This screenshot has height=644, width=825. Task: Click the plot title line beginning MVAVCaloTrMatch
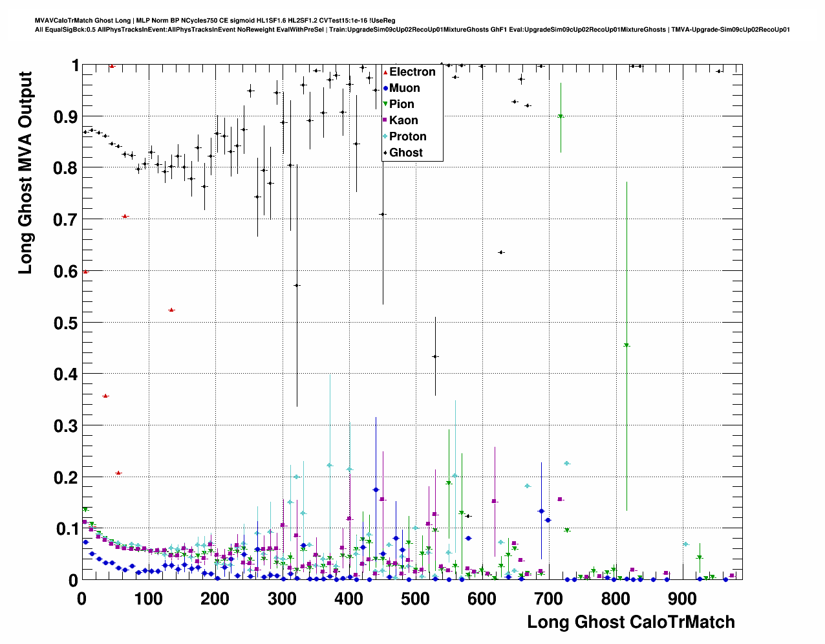215,21
